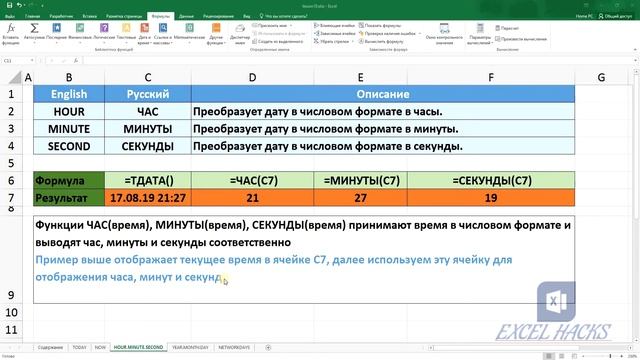Viewport: 640px width, 360px height.
Task: Switch to the Содержание sheet tab
Action: [50, 347]
